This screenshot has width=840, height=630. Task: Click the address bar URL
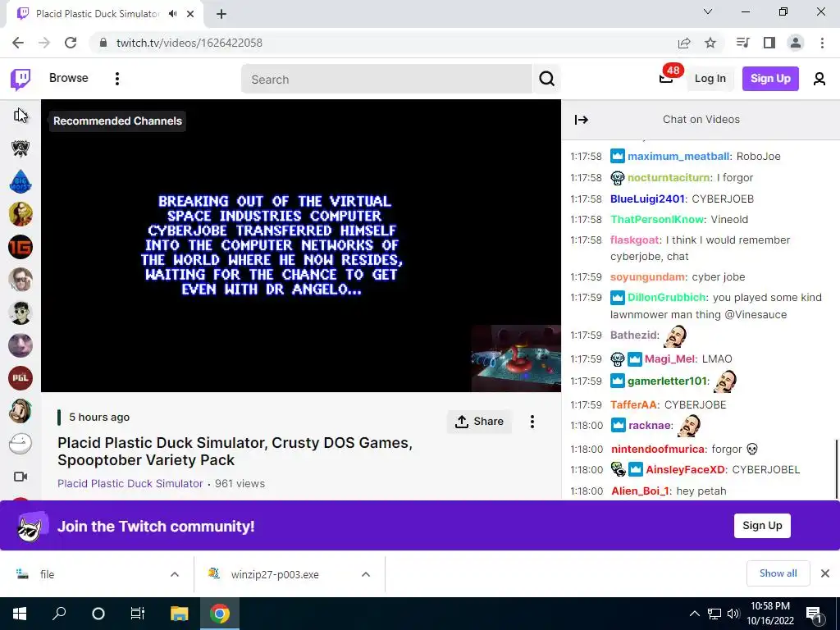(189, 43)
